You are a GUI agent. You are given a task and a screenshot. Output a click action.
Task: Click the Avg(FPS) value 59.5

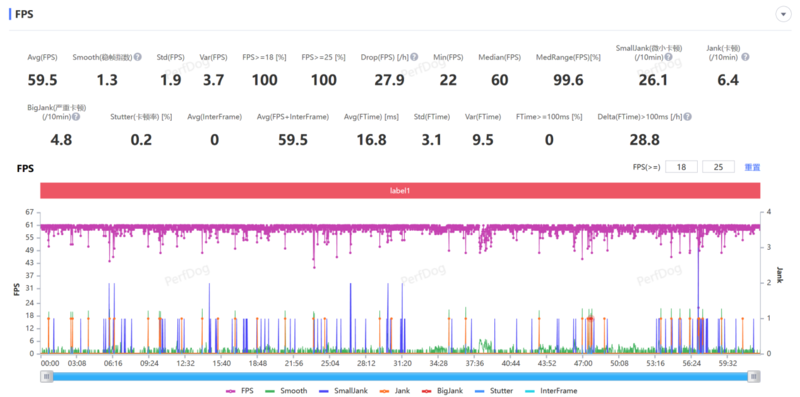(x=42, y=80)
